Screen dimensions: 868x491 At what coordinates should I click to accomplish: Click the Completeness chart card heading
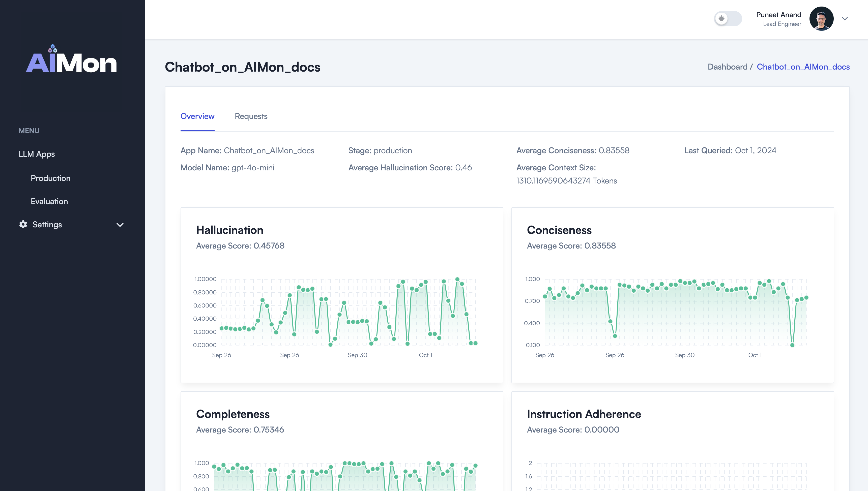pos(233,414)
